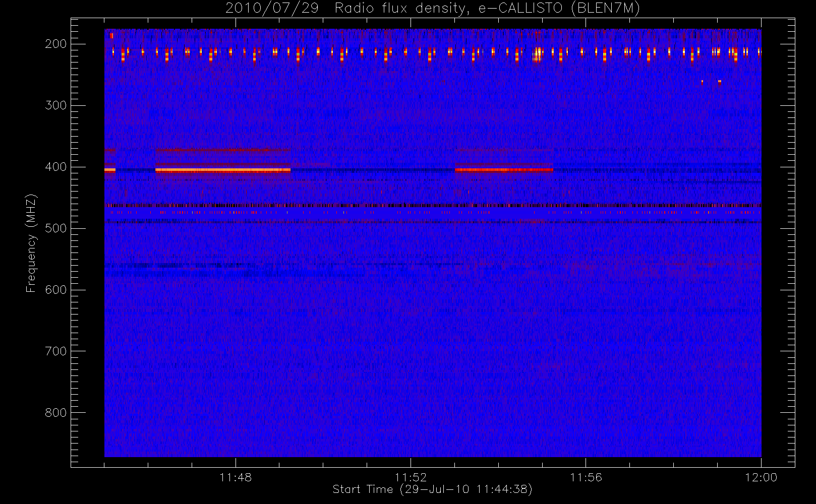Screen dimensions: 816x504
Task: Click the long bright yellow 400 MHz band before 11:49
Action: (x=223, y=170)
